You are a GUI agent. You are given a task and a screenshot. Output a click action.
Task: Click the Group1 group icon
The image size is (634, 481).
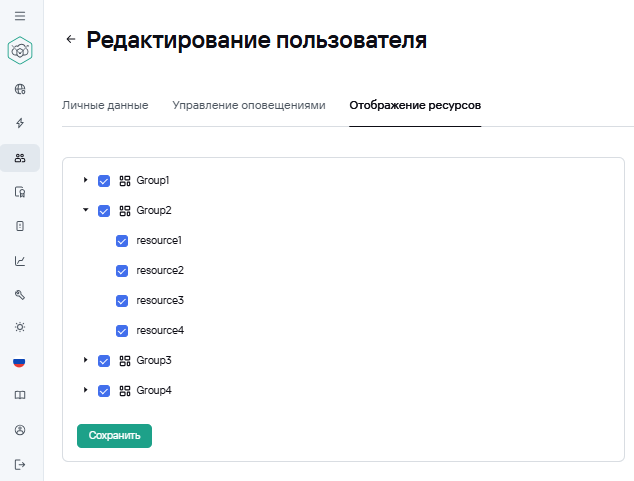pyautogui.click(x=125, y=181)
